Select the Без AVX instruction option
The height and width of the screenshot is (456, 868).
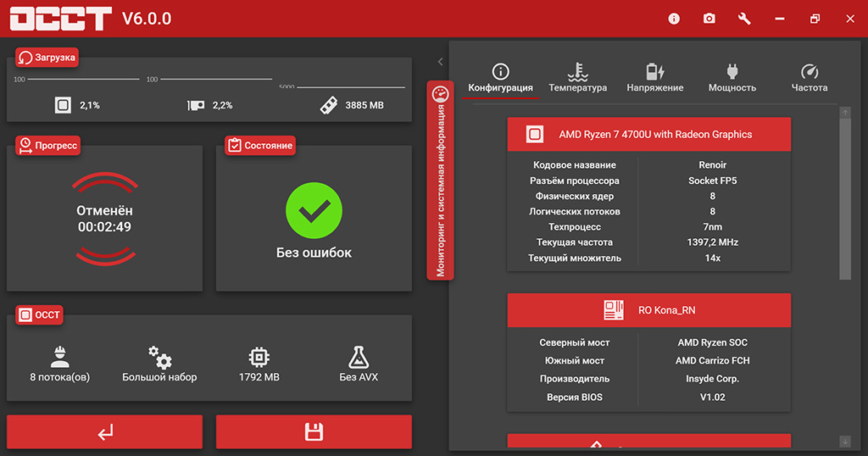359,364
